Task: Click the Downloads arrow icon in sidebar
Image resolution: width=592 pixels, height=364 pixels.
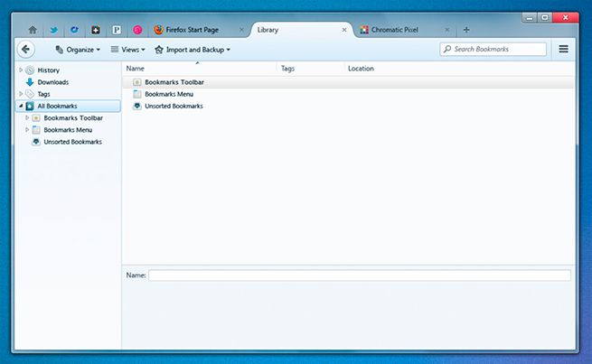Action: (x=30, y=82)
